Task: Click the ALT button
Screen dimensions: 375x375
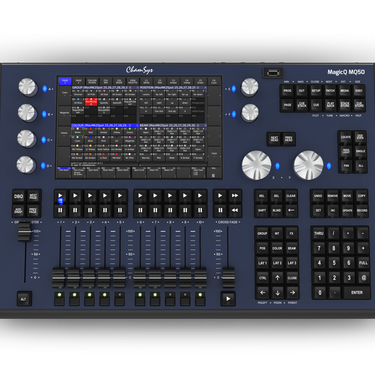Action: [x=24, y=299]
